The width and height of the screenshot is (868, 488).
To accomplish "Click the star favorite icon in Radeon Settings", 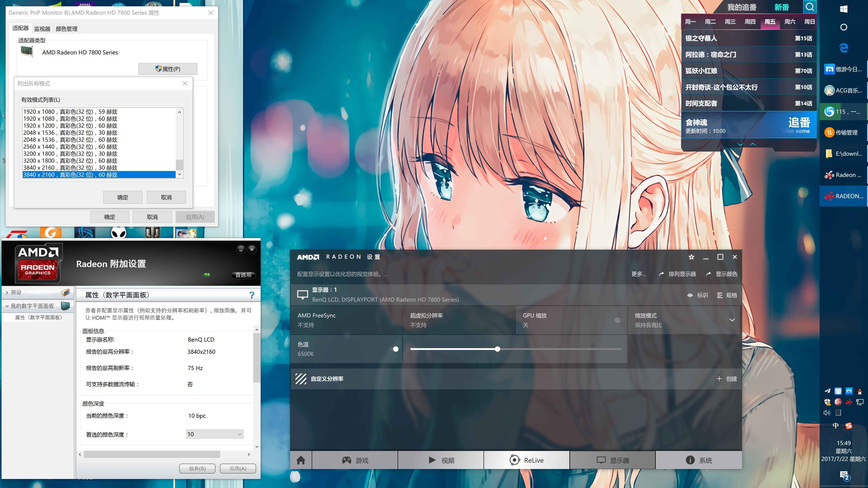I will point(691,257).
